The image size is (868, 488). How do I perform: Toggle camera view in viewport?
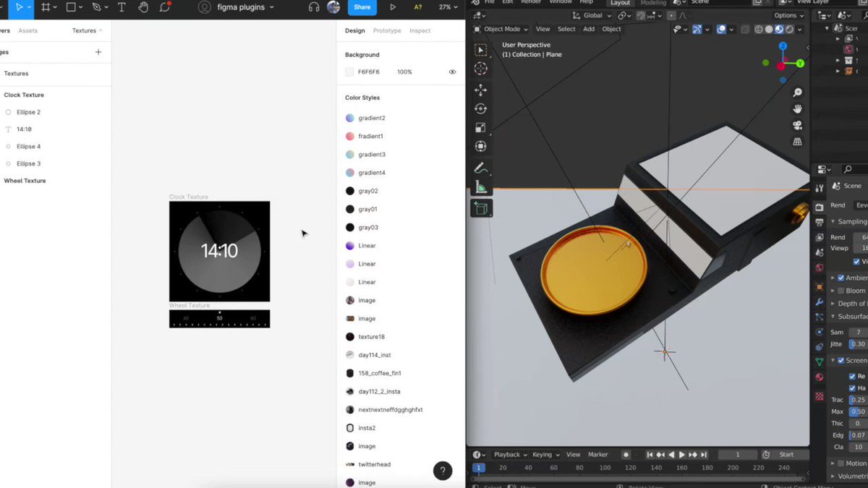coord(797,126)
